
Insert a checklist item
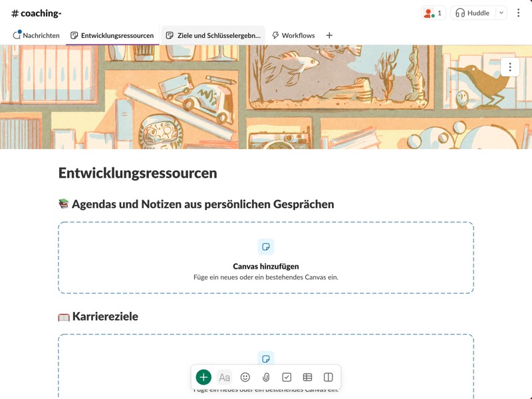click(287, 377)
